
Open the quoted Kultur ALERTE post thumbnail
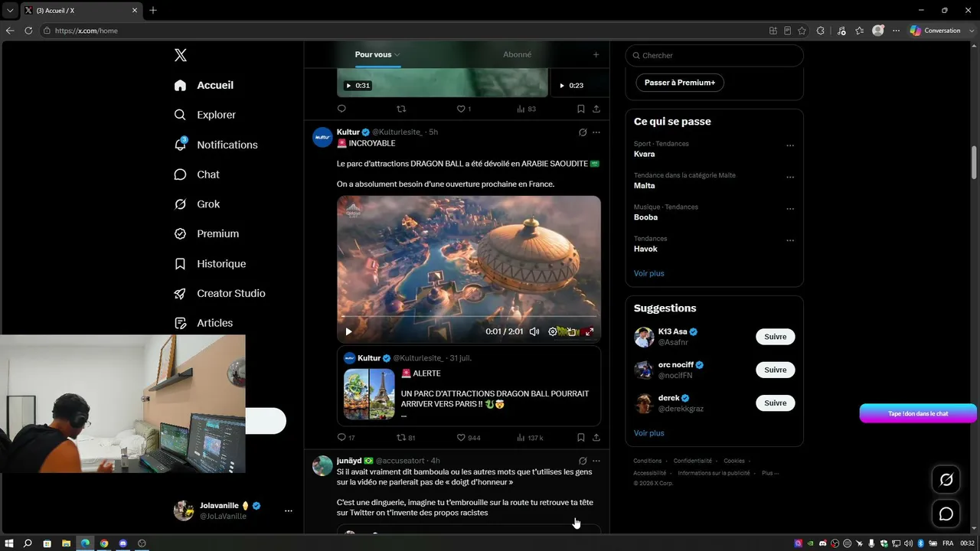[x=369, y=394]
